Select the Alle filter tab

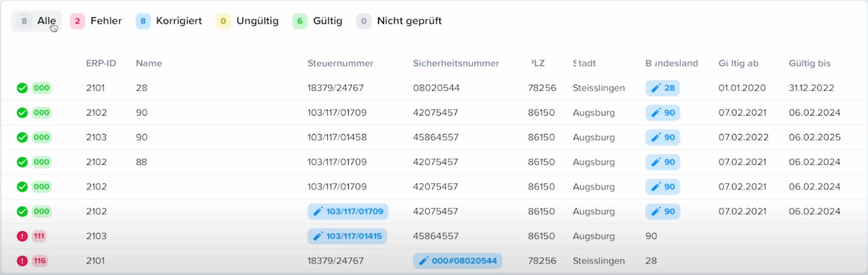point(37,21)
